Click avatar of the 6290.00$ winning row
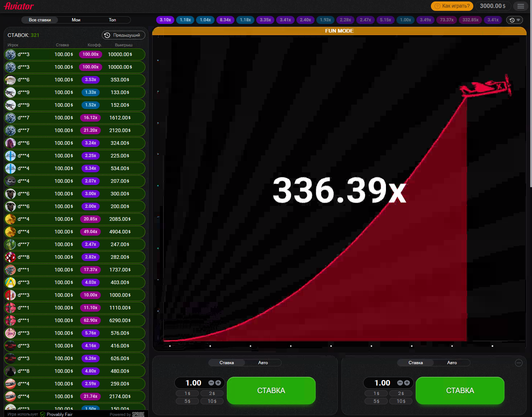Viewport: 532px width, 417px height. [x=11, y=320]
